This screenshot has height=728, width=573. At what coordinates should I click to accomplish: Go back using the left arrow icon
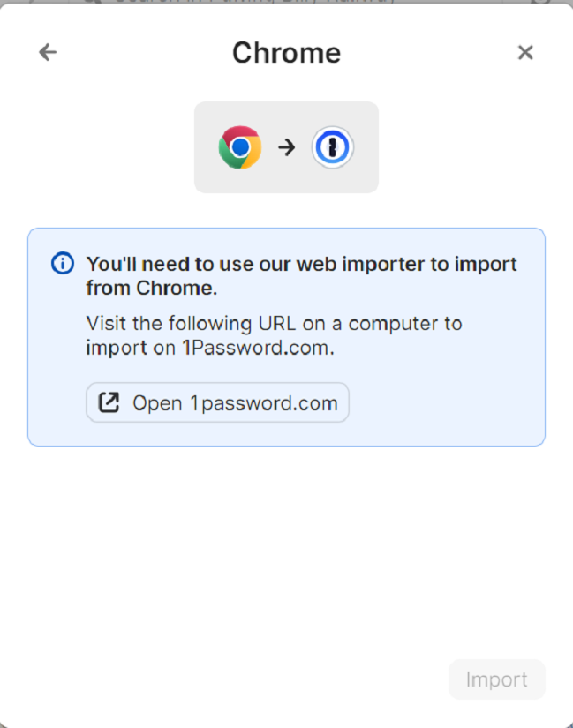pos(48,52)
